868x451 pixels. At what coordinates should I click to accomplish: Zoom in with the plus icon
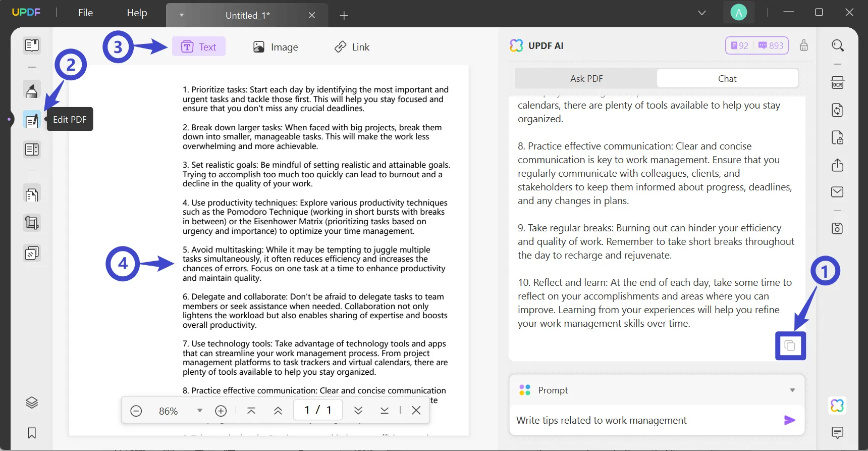221,411
